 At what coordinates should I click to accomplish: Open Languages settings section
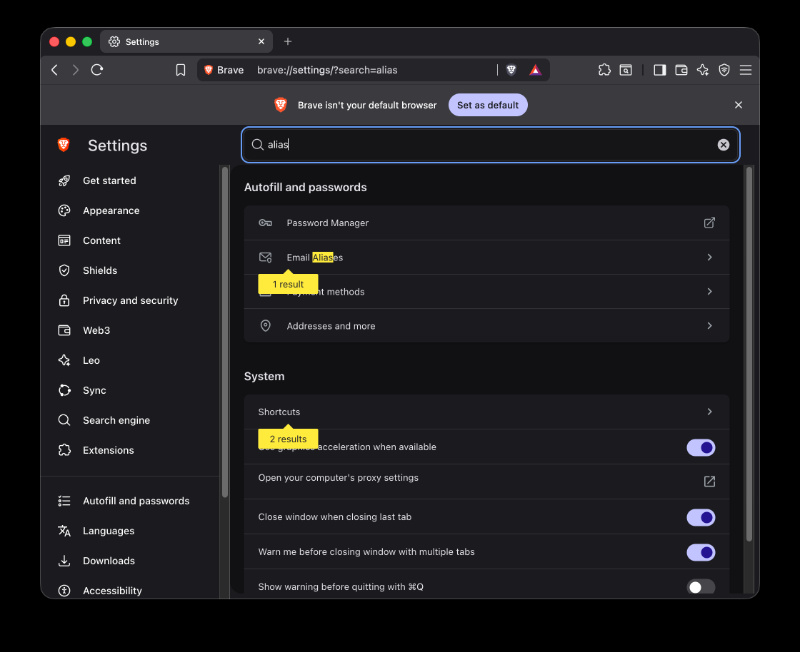[109, 531]
